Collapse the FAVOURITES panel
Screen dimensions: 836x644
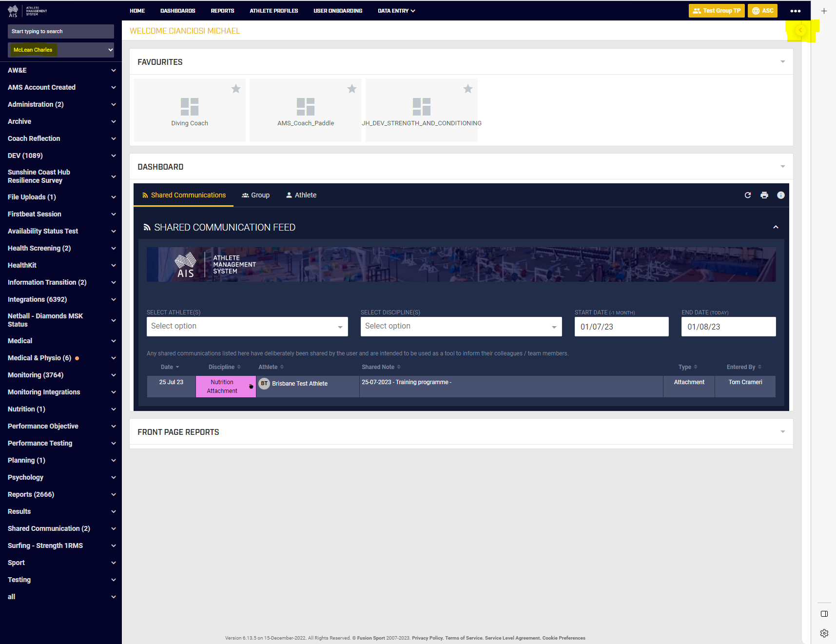(x=782, y=62)
